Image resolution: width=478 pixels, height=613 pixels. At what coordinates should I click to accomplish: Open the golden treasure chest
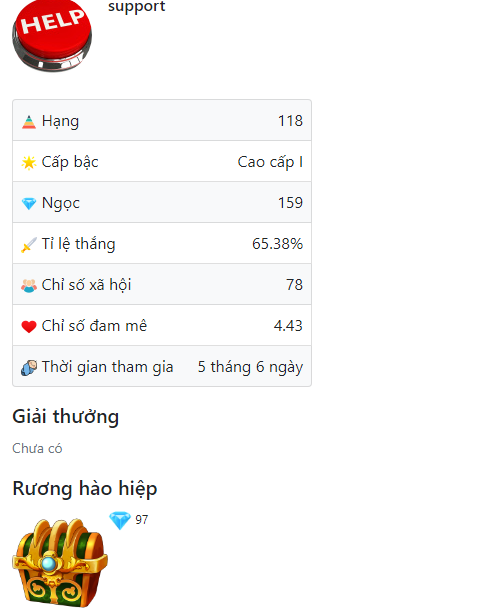tap(60, 563)
